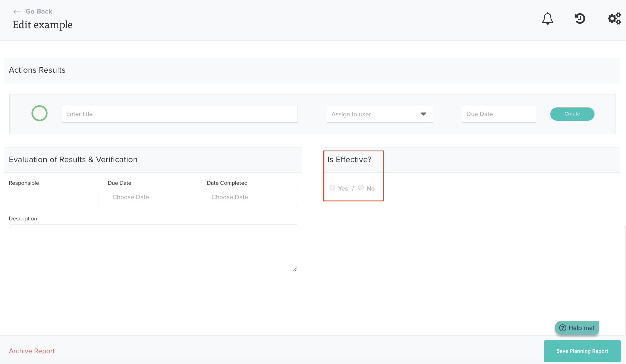The height and width of the screenshot is (364, 626).
Task: Click the Go Back arrow icon
Action: click(x=17, y=12)
